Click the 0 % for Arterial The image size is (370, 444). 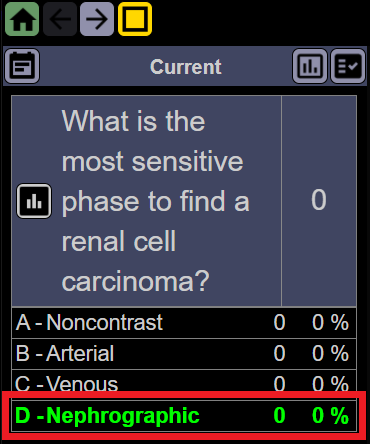point(330,354)
